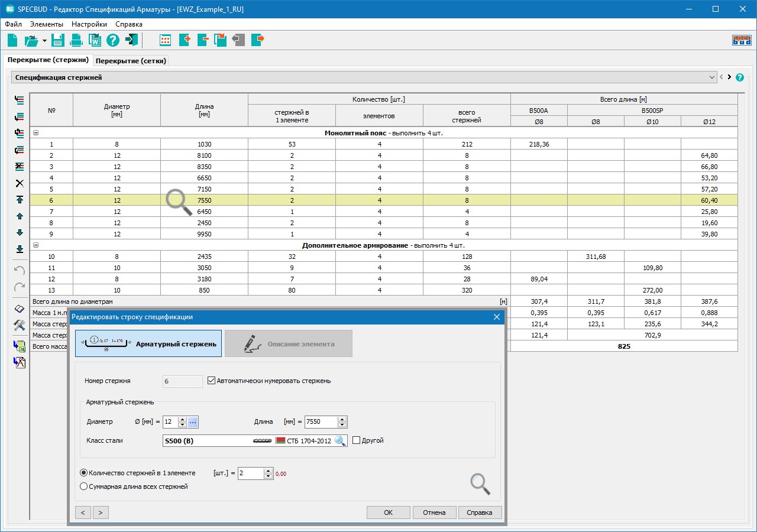
Task: Open the 'Элементы' menu
Action: (x=47, y=24)
